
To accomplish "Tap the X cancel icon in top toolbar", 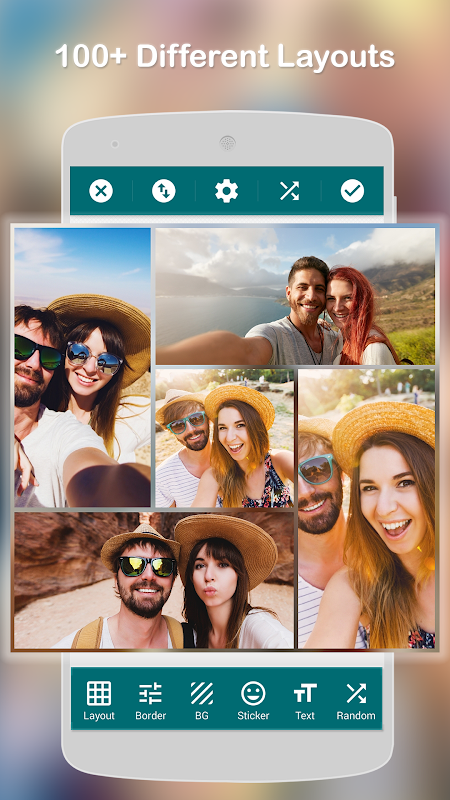I will pos(101,191).
